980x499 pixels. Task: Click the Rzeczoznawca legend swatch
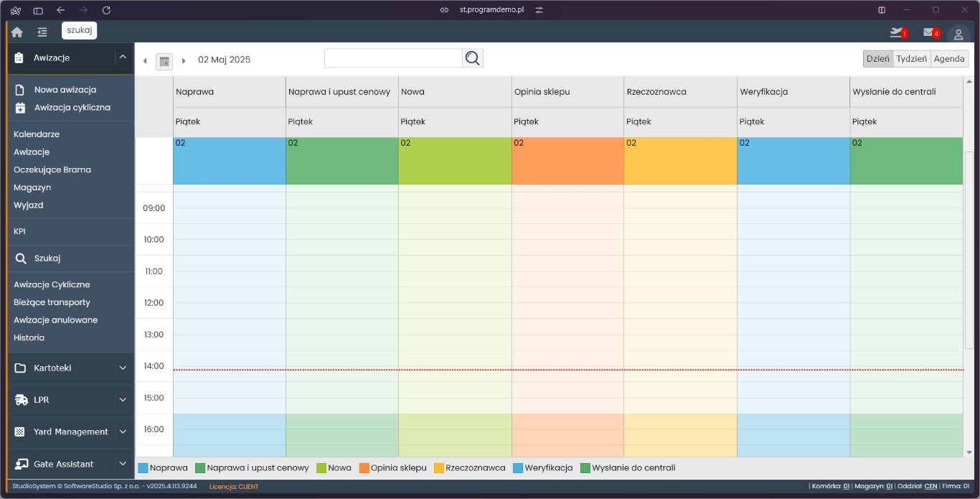tap(439, 468)
